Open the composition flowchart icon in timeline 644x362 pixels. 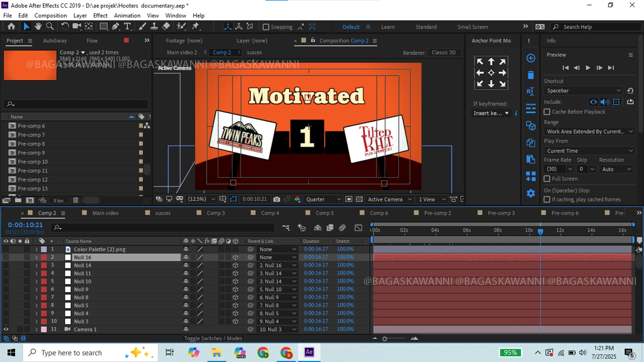pos(286,228)
